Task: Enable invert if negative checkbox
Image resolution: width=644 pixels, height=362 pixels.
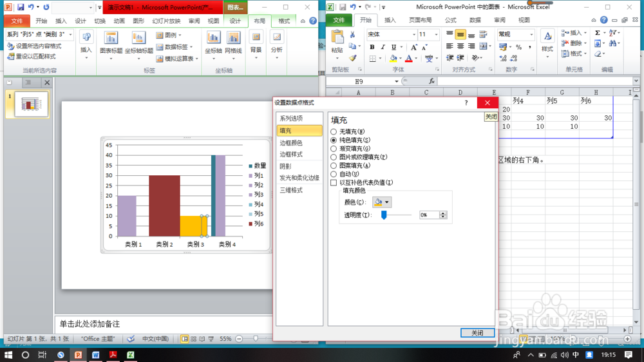Action: (x=334, y=182)
